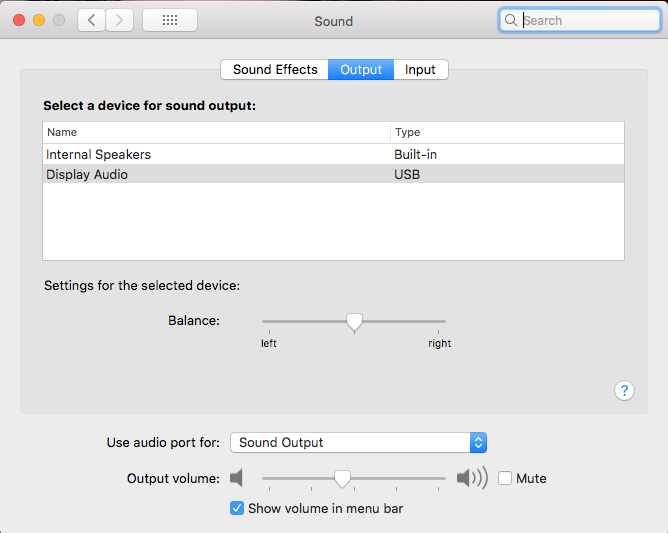This screenshot has width=668, height=533.
Task: Close the Sound window with the red button
Action: pos(19,20)
